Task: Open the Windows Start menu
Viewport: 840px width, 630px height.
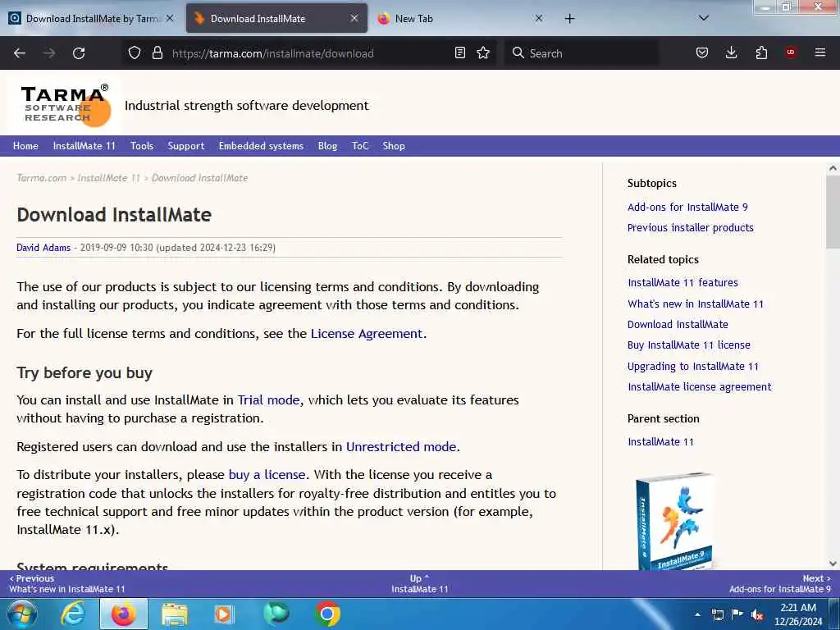Action: click(x=21, y=614)
